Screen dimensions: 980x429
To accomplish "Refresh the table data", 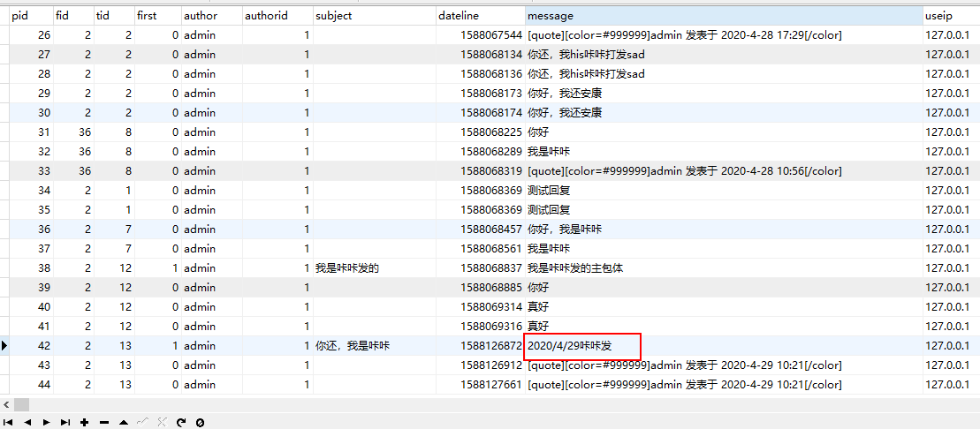I will [181, 422].
